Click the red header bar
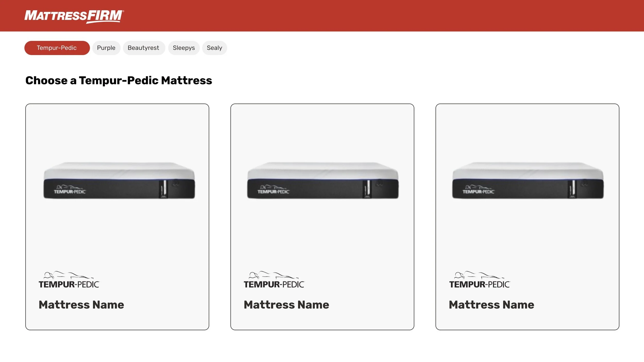 point(361,15)
